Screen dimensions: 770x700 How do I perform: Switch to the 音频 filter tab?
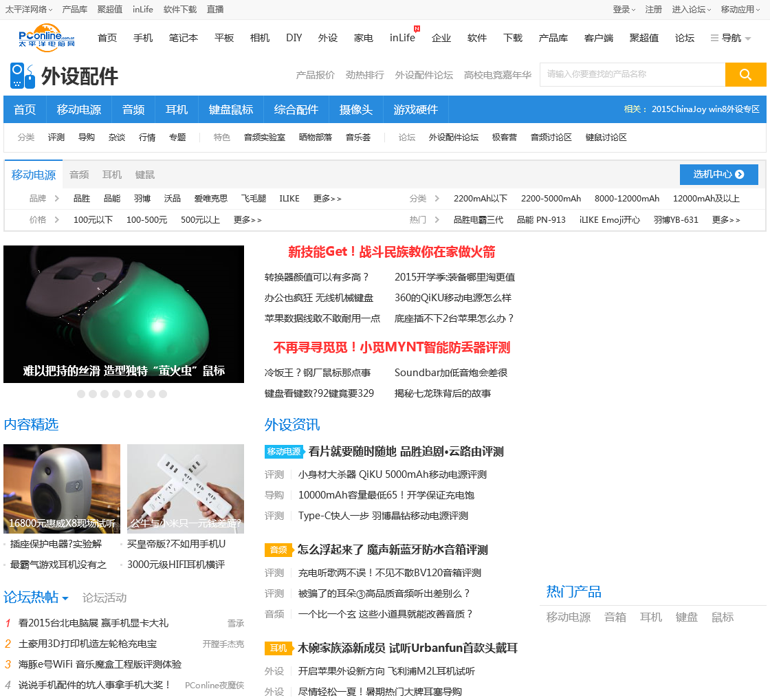pyautogui.click(x=79, y=175)
